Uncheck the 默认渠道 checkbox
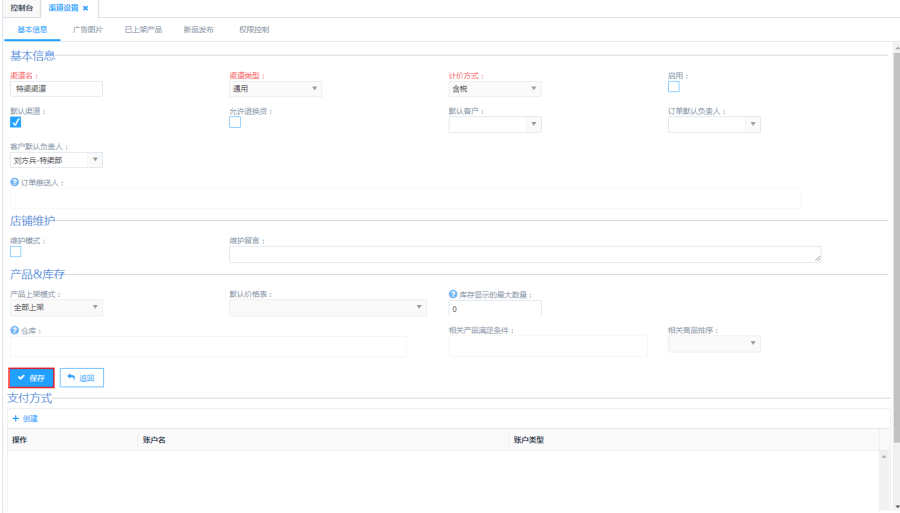Image resolution: width=900 pixels, height=513 pixels. click(x=16, y=122)
